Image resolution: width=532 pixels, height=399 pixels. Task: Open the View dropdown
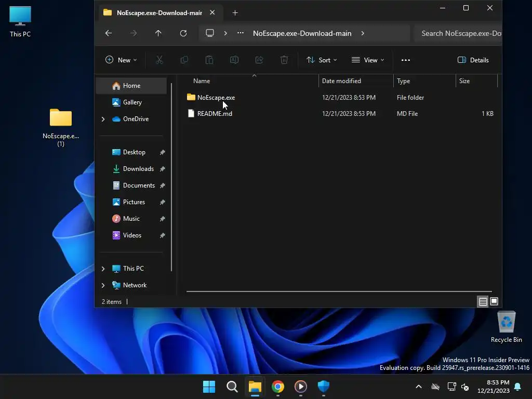coord(368,60)
